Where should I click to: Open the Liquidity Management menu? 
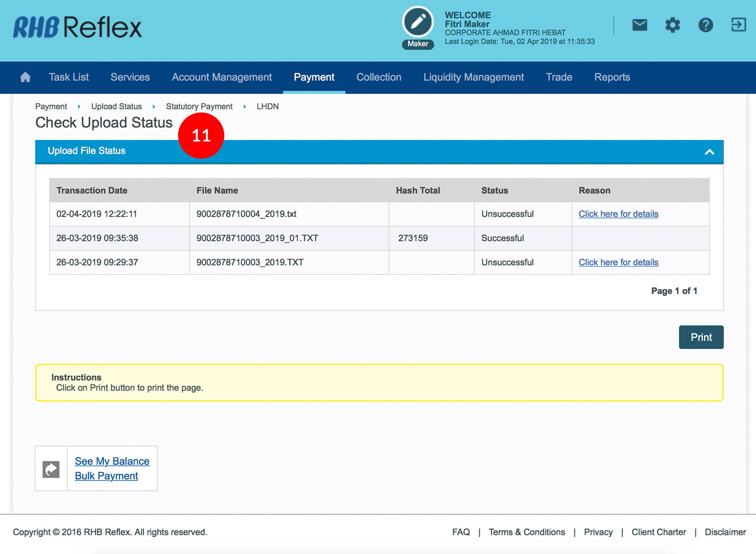pyautogui.click(x=473, y=77)
